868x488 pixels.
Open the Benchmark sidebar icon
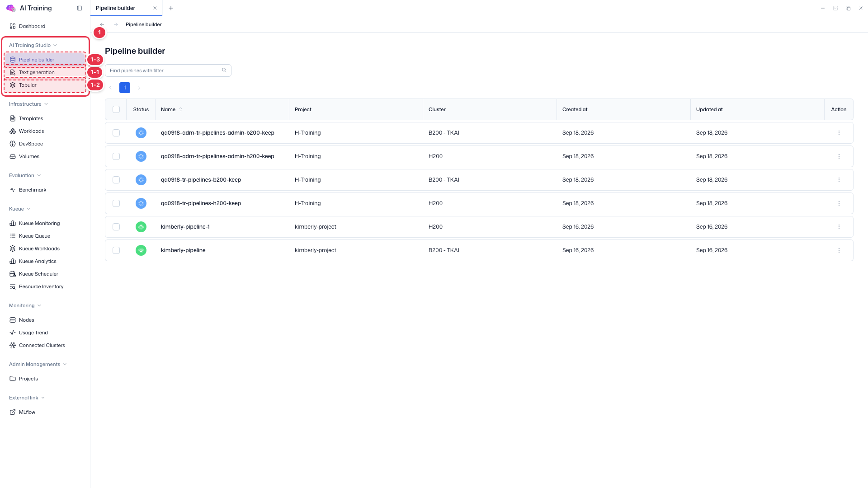point(13,190)
